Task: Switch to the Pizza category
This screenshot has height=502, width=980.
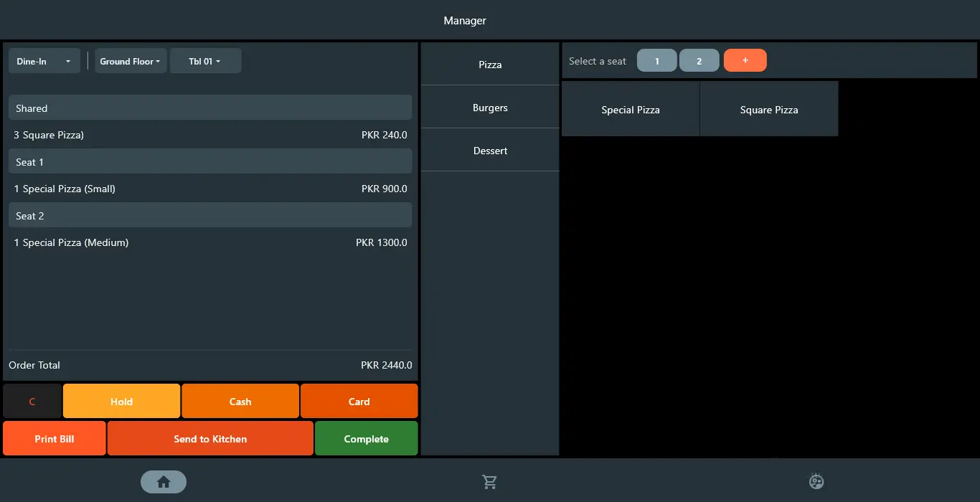Action: tap(490, 65)
